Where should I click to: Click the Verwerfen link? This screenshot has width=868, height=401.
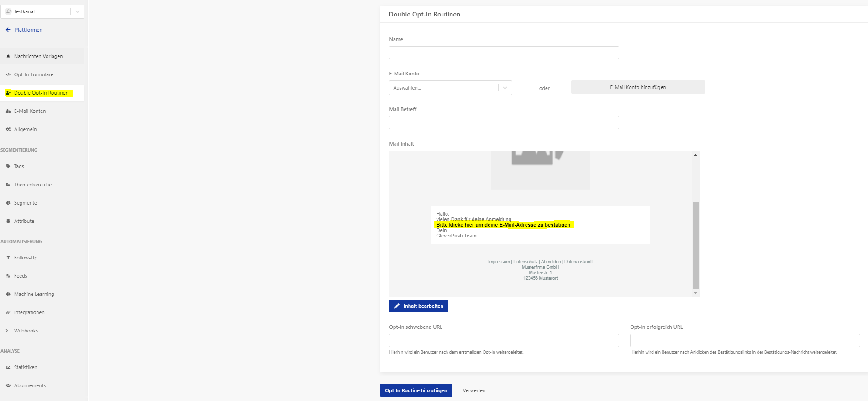pos(474,390)
